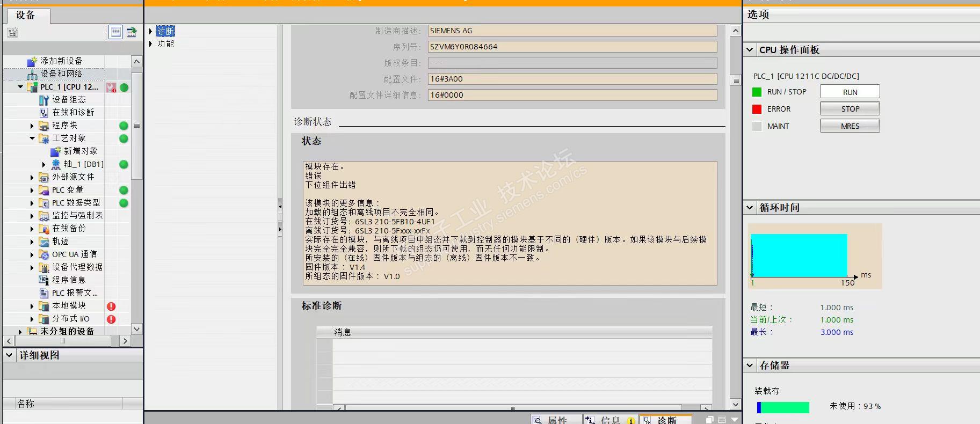The image size is (980, 424).
Task: Select 功能 in the navigation list
Action: pyautogui.click(x=165, y=44)
